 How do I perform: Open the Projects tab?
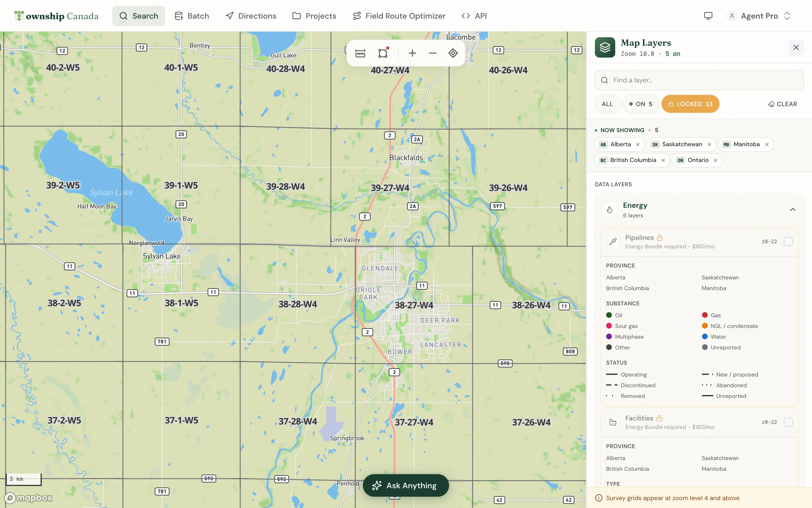tap(314, 16)
